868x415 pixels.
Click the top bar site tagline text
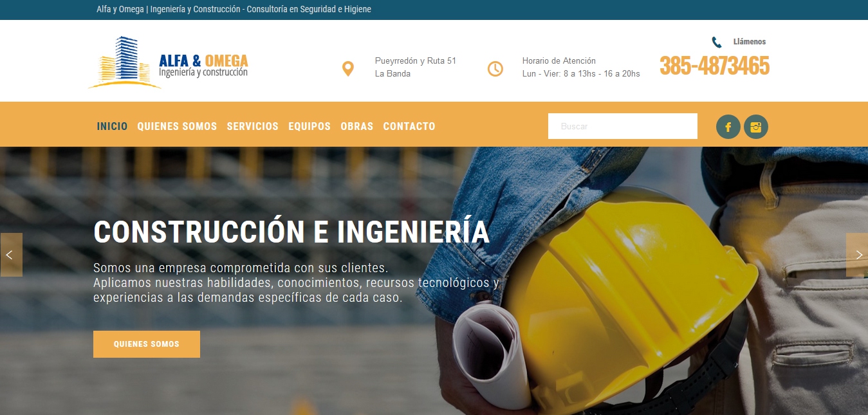pos(234,10)
